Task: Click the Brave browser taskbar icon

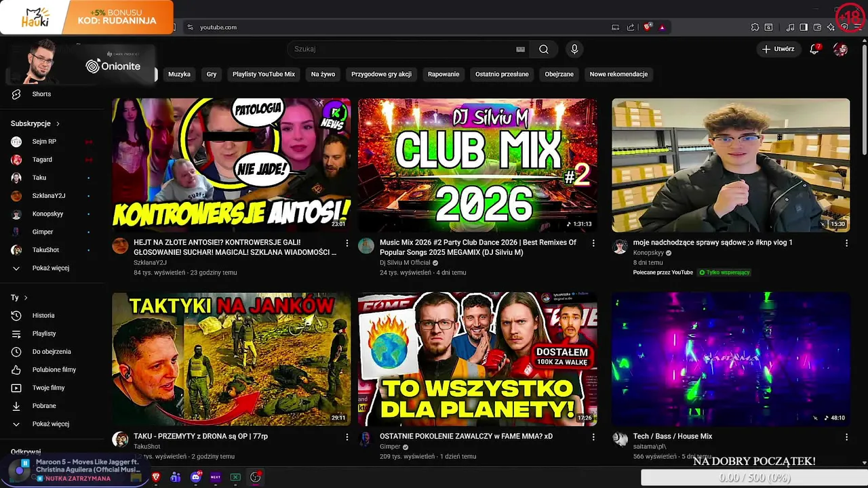Action: point(156,477)
